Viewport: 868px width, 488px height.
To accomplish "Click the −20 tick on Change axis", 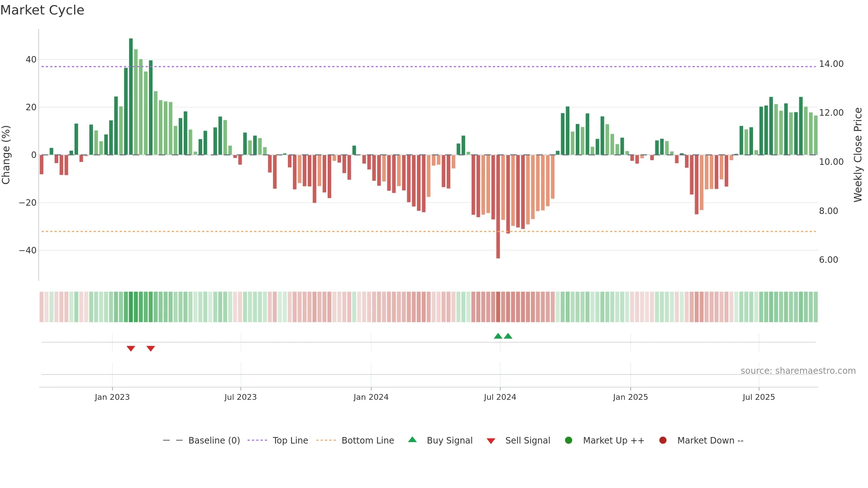I will coord(28,203).
